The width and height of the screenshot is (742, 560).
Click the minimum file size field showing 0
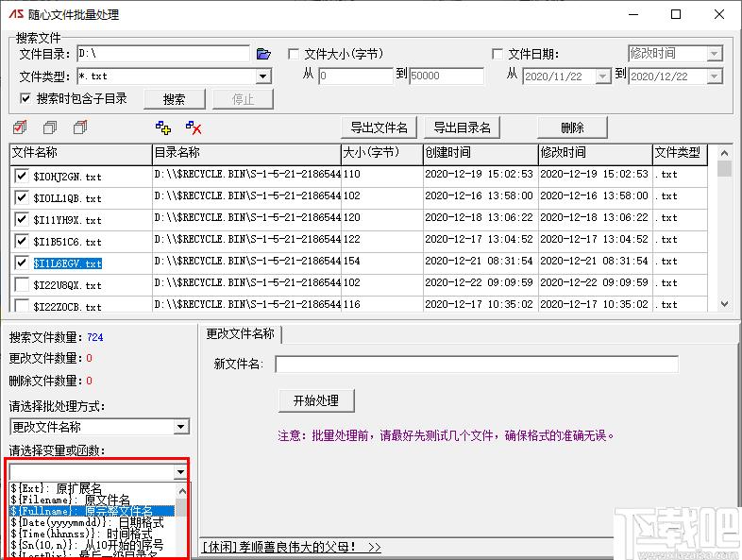click(x=356, y=76)
